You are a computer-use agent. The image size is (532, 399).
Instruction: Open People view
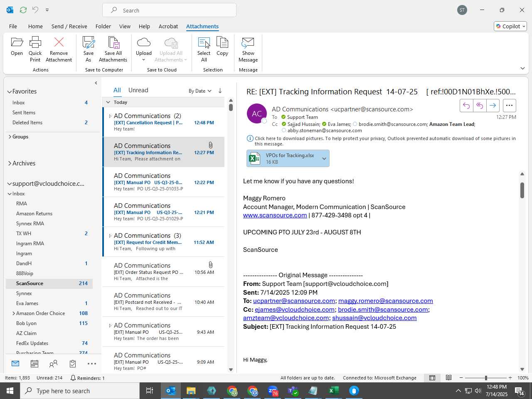[x=54, y=364]
